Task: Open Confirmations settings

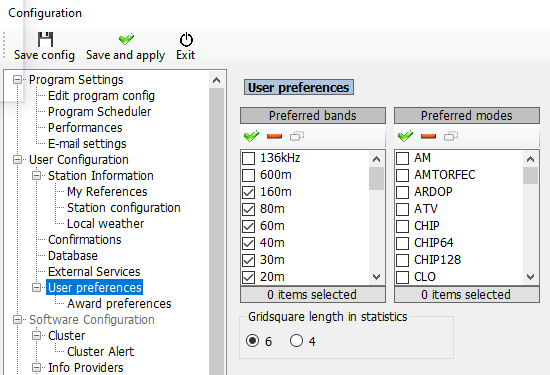Action: coord(85,240)
